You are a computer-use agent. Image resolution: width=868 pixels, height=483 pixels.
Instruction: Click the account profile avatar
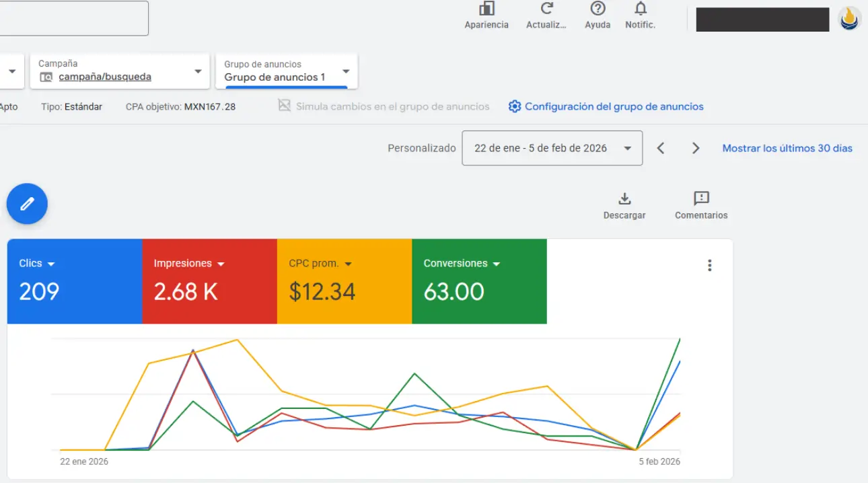[x=849, y=19]
